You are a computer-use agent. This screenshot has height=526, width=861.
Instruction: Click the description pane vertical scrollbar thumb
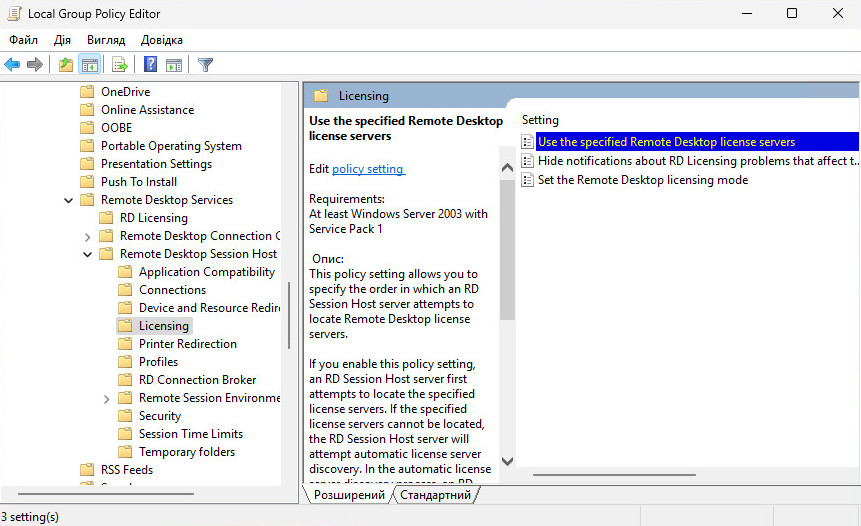point(507,250)
